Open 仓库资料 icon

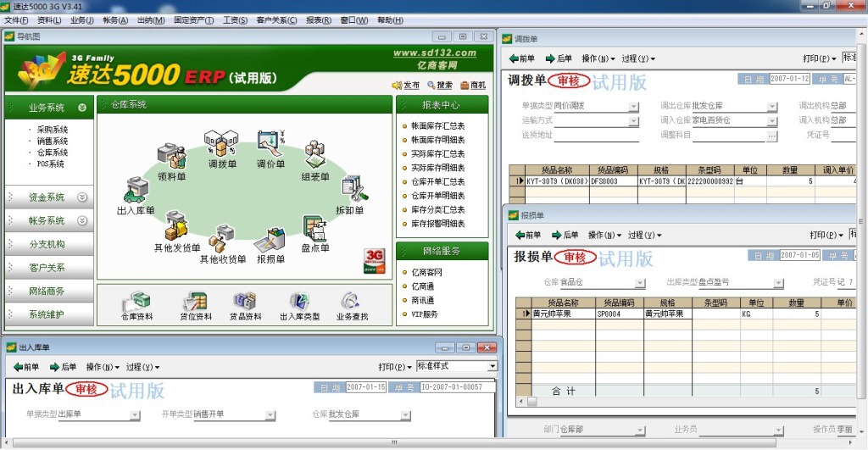136,302
